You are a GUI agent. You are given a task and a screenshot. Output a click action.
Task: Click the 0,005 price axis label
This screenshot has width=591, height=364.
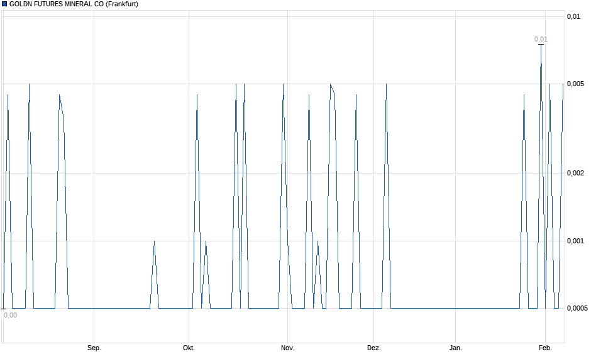(x=575, y=84)
